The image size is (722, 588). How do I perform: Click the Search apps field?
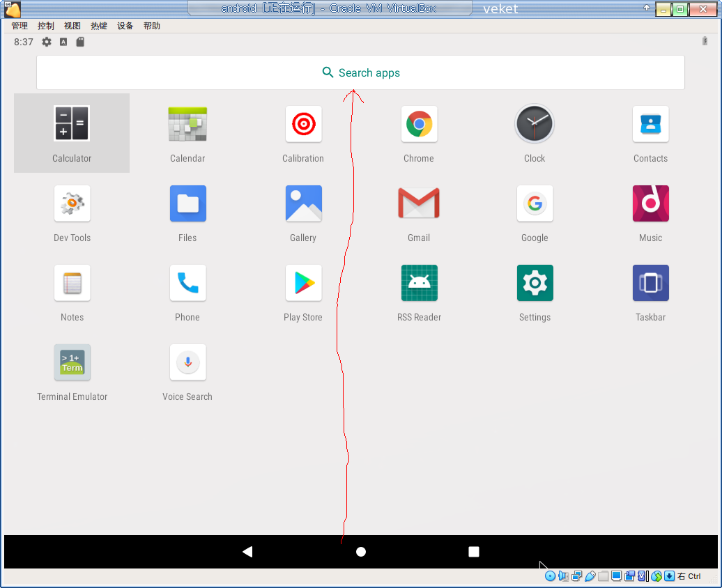(x=360, y=72)
